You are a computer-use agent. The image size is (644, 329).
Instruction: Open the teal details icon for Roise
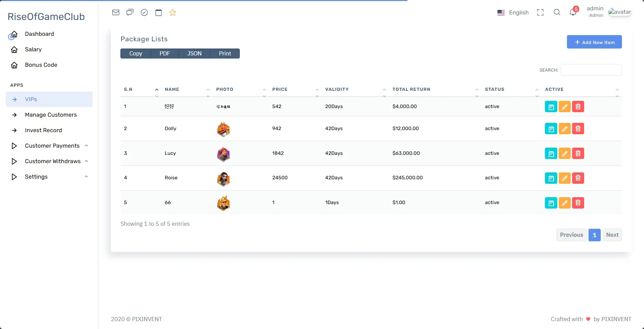551,178
